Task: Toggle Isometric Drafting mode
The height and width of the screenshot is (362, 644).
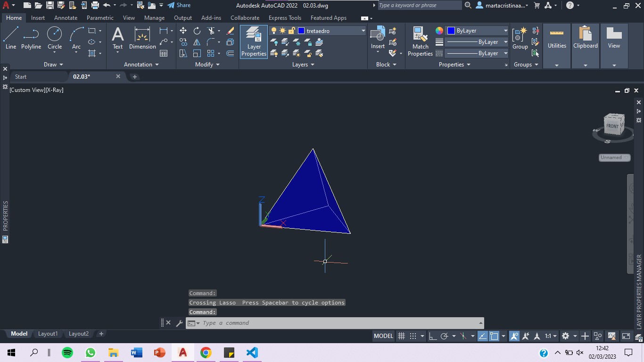Action: coord(463,336)
